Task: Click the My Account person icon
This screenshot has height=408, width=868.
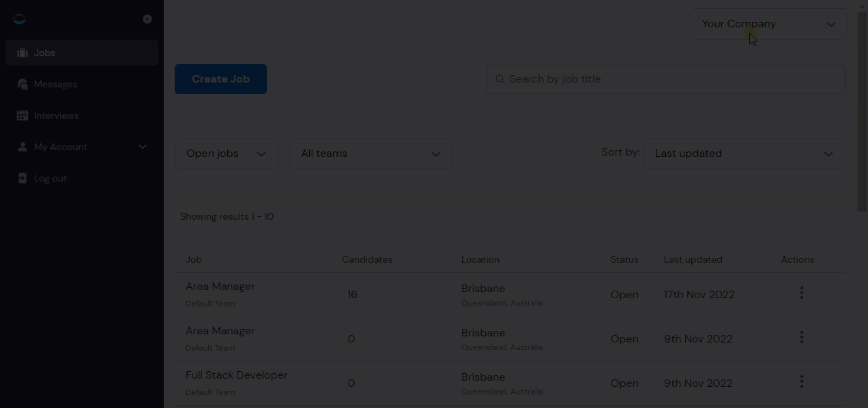Action: 23,147
